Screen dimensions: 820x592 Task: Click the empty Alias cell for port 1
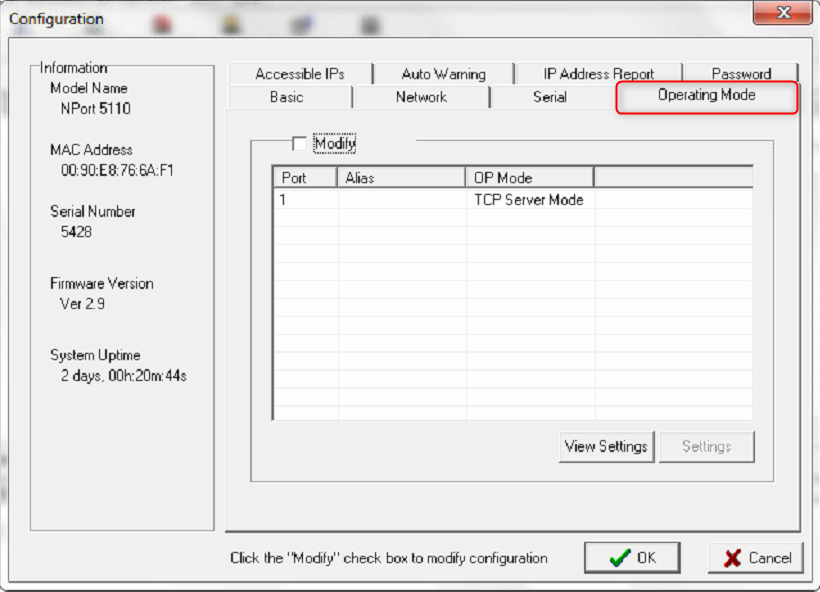pyautogui.click(x=401, y=199)
